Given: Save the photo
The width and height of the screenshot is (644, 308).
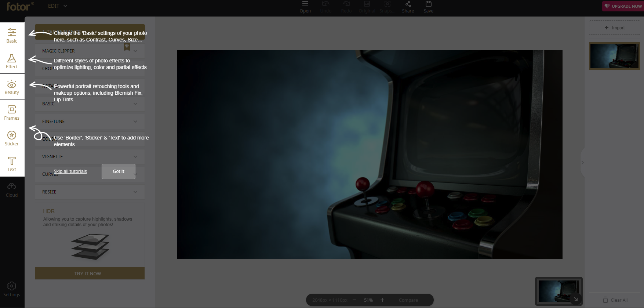Looking at the screenshot, I should coord(429,7).
